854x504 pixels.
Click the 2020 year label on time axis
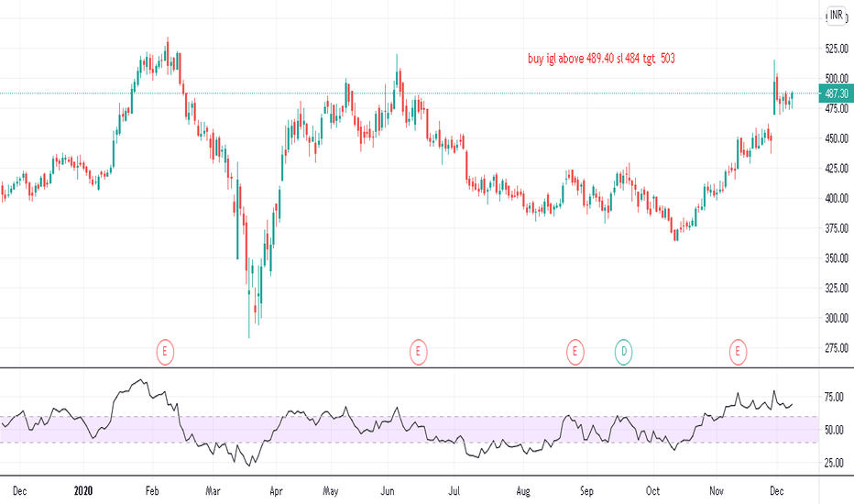pyautogui.click(x=83, y=491)
